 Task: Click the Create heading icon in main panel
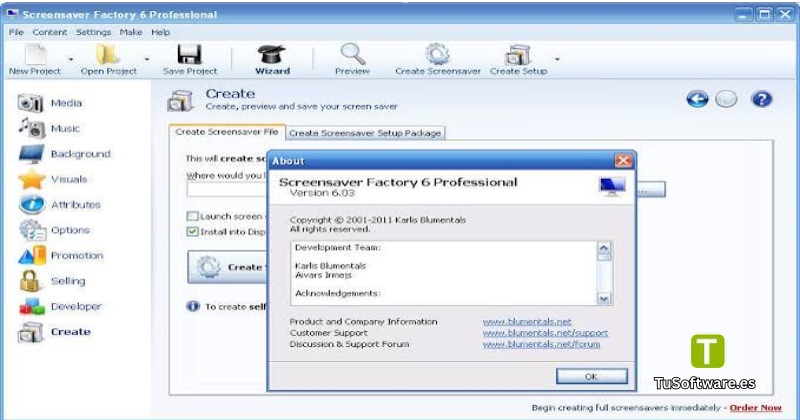pyautogui.click(x=181, y=100)
